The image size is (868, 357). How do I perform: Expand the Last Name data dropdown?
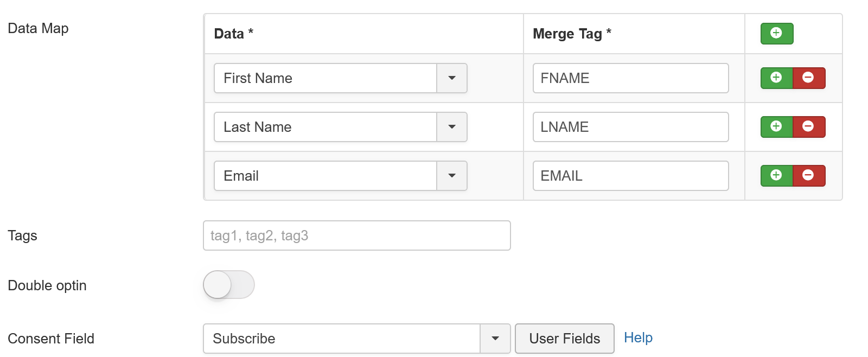pos(452,127)
